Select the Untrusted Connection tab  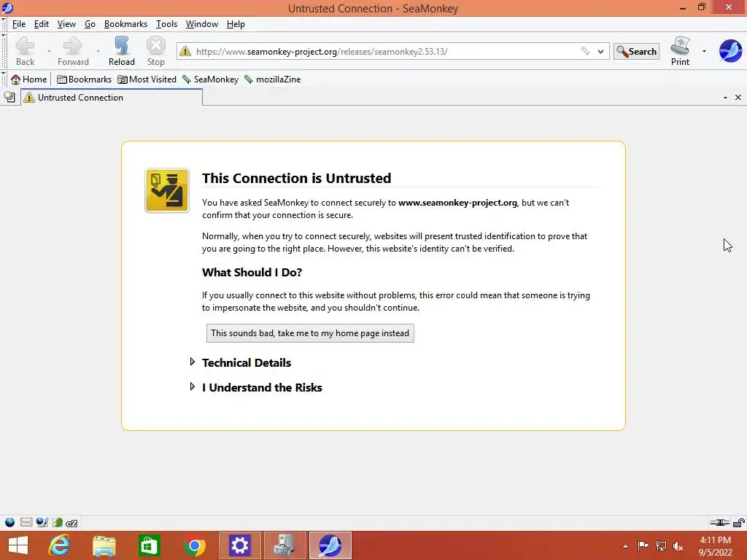click(x=112, y=98)
